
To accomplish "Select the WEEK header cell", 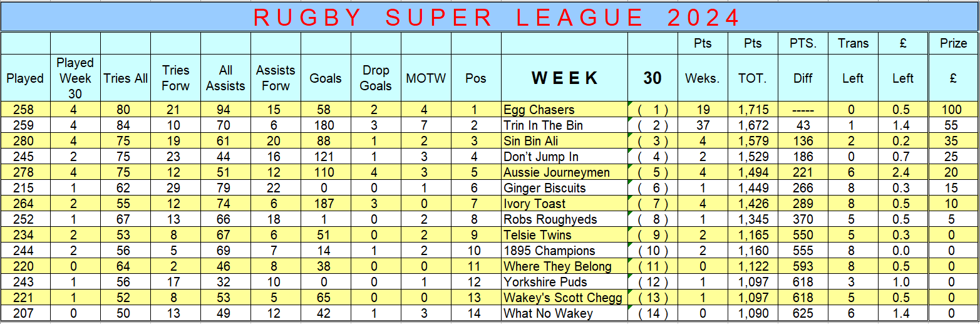I will click(x=564, y=78).
